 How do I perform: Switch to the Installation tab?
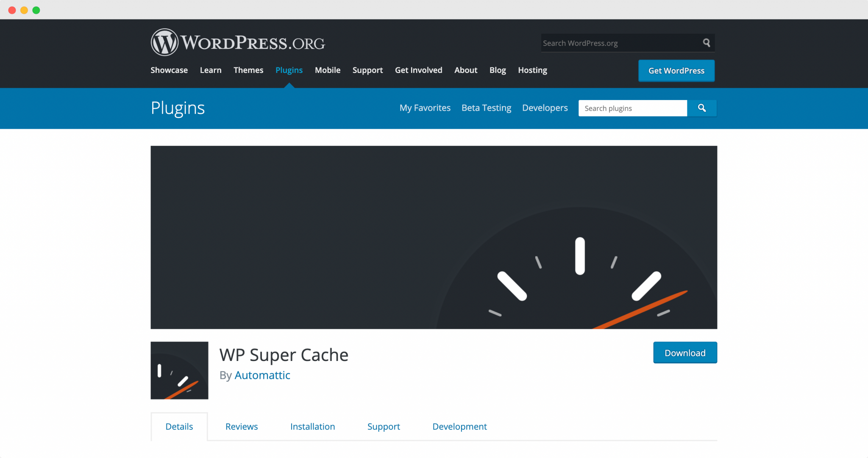[312, 426]
